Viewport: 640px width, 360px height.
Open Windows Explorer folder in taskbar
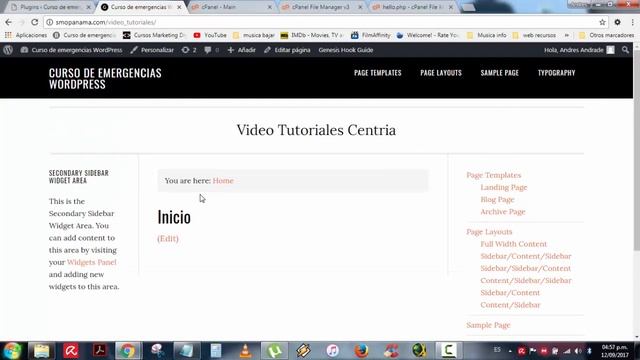[41, 351]
